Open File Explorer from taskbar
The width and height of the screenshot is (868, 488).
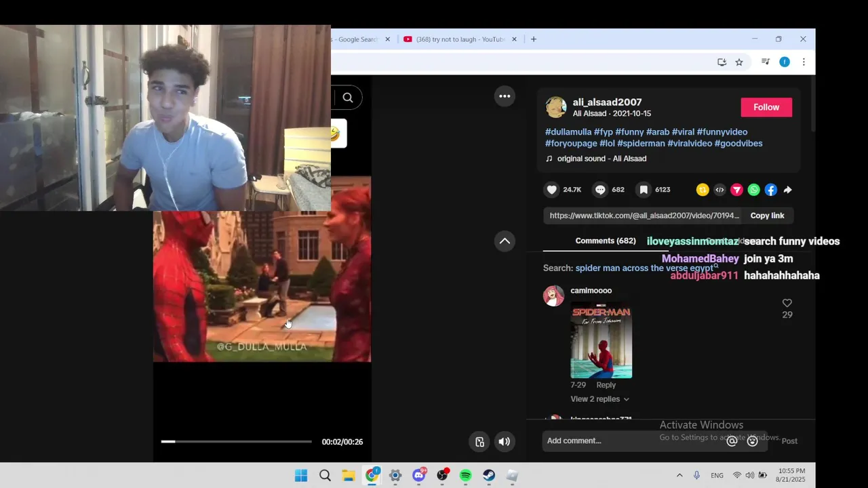348,476
